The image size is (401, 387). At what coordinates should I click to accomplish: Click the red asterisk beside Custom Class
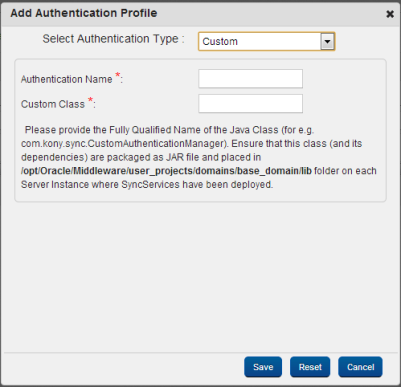[x=90, y=100]
